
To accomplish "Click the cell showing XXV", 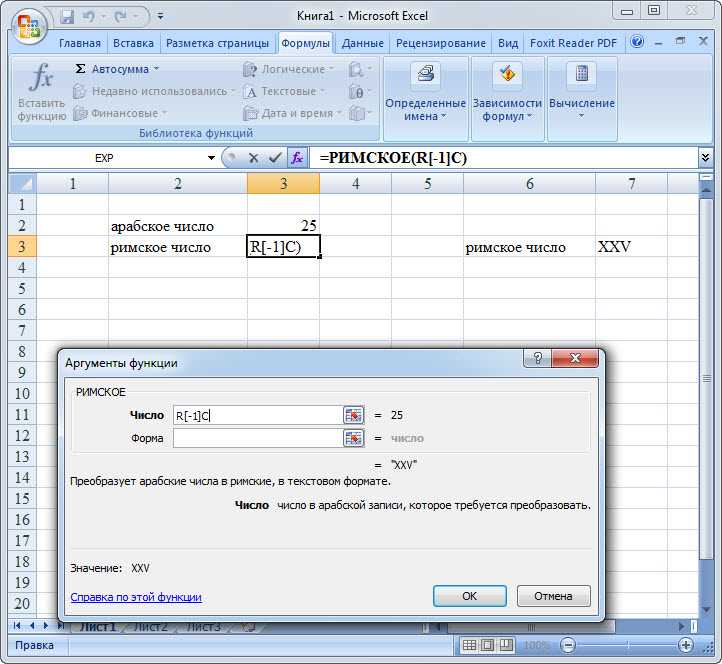I will (x=631, y=247).
